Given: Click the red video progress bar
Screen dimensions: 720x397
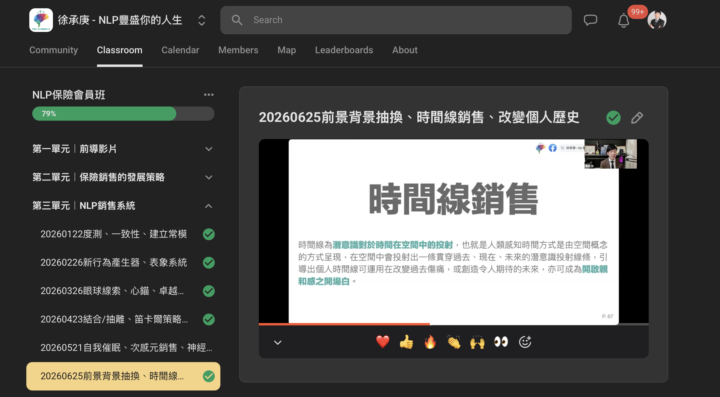Looking at the screenshot, I should tap(344, 324).
